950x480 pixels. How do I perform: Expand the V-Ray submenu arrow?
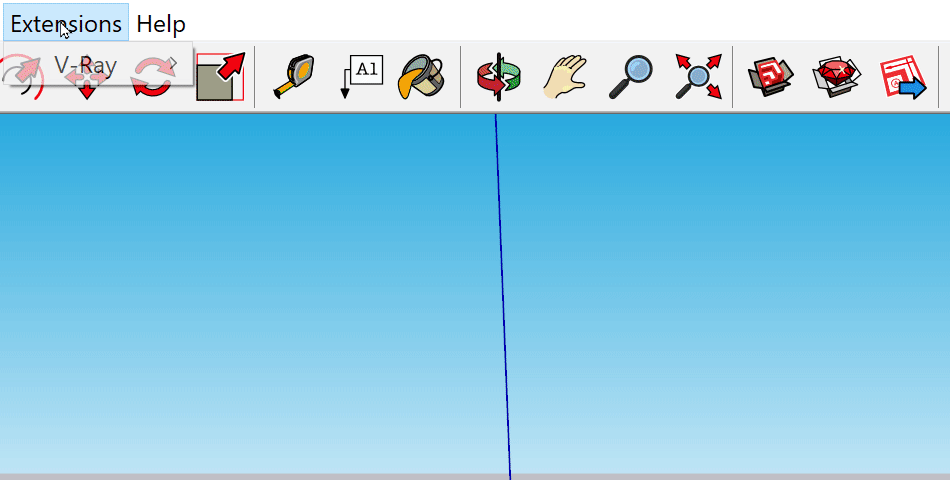[173, 64]
